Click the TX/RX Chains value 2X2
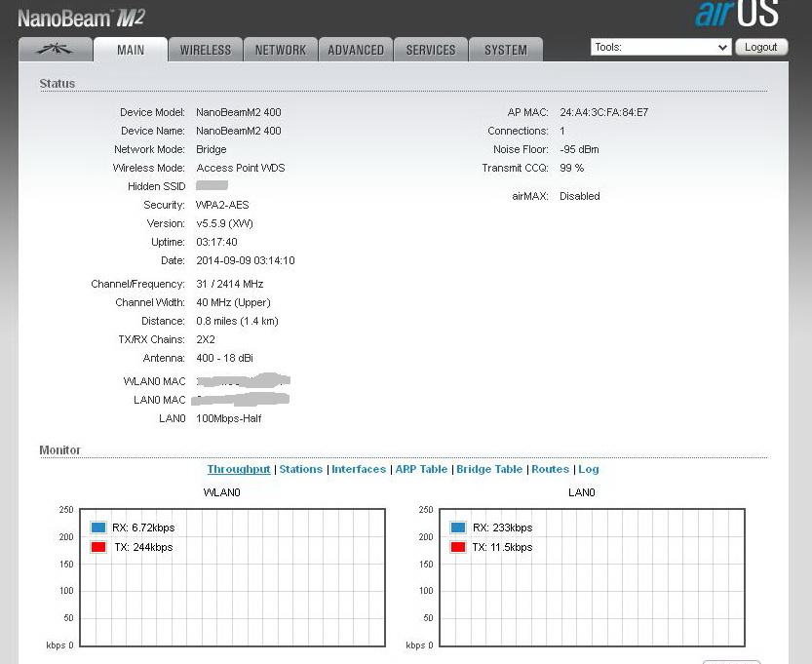The image size is (812, 664). click(x=206, y=339)
